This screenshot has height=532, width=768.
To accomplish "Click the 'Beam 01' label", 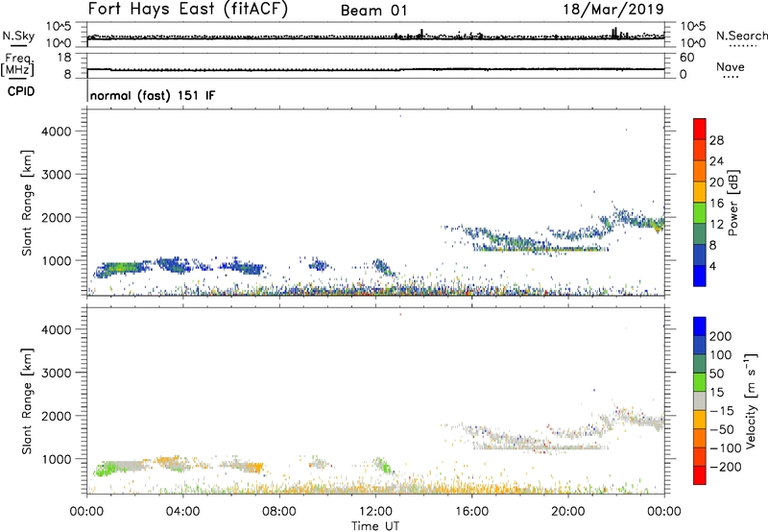I will click(373, 11).
